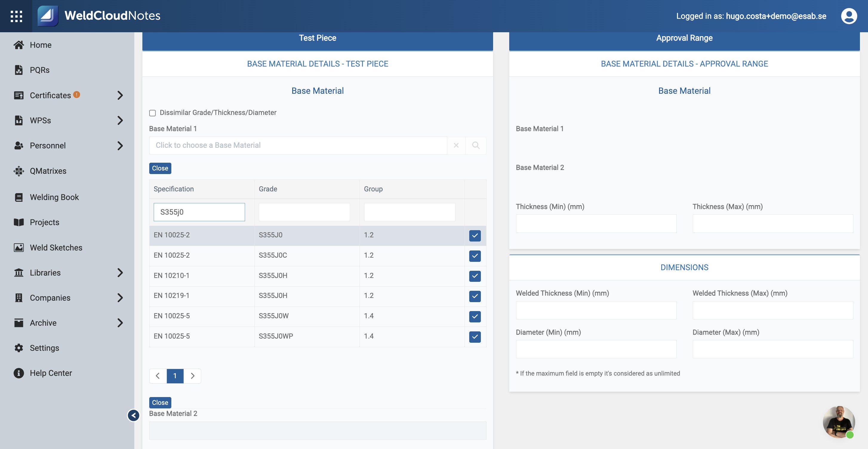Viewport: 868px width, 449px height.
Task: Click the Projects open-book icon
Action: (x=19, y=222)
